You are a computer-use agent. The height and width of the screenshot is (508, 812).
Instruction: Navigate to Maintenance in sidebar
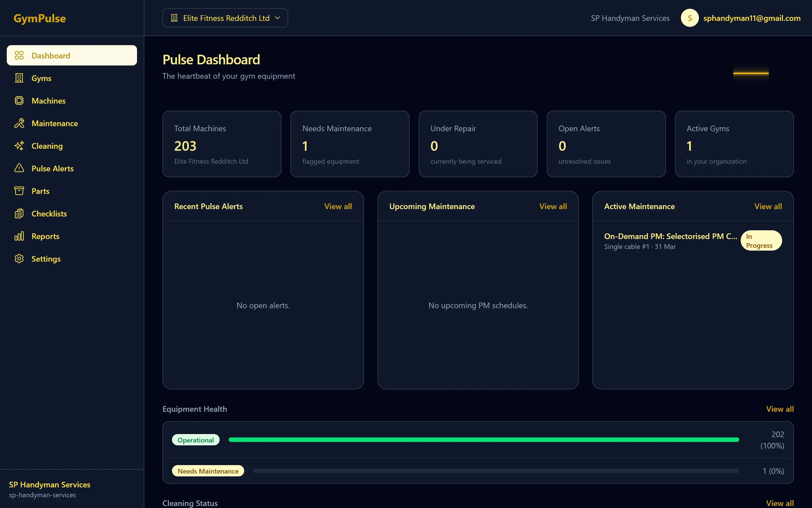(72, 123)
